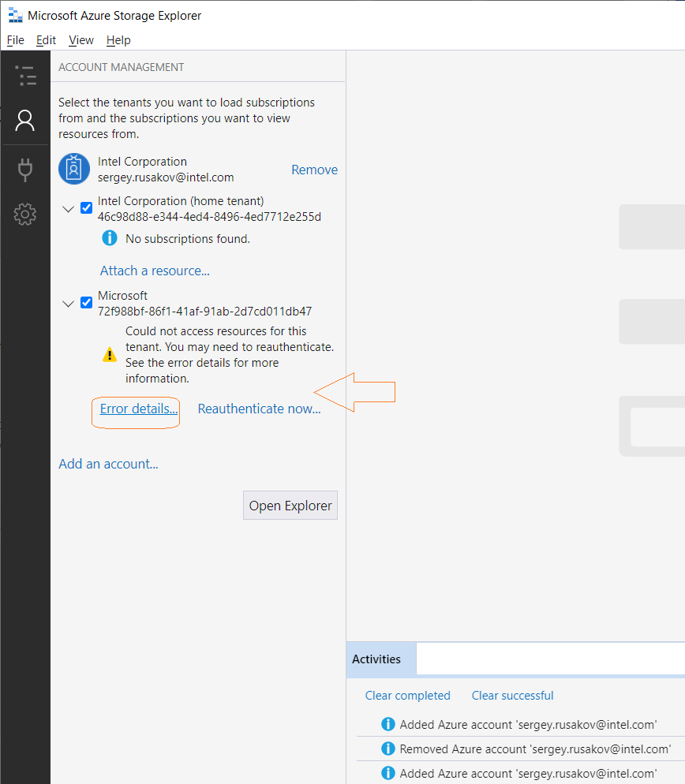Click the Open Explorer button
Viewport: 685px width, 784px height.
pyautogui.click(x=290, y=506)
